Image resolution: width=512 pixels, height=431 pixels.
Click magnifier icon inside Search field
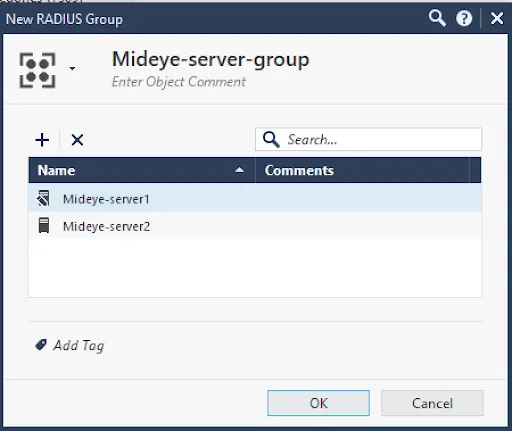[x=271, y=139]
